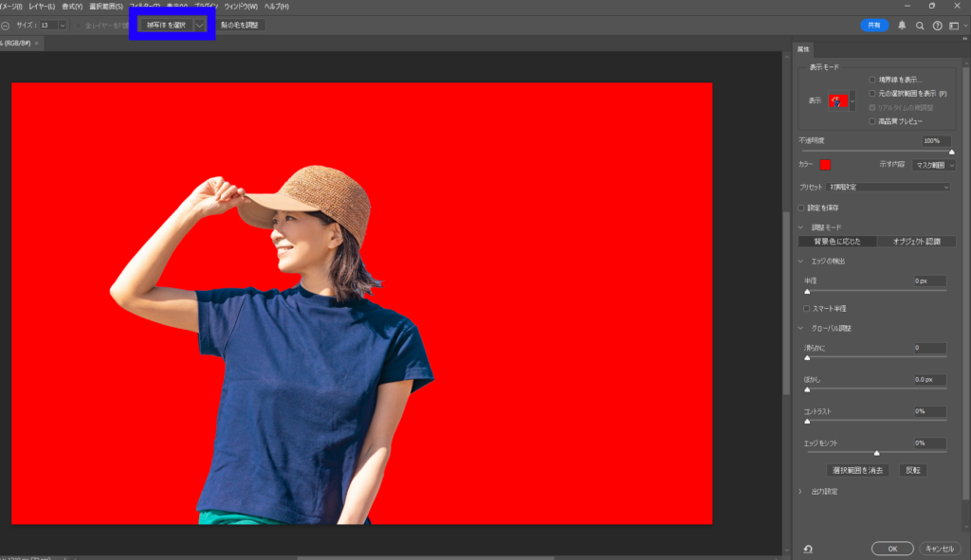
Task: Click the 被写体を選択 button
Action: click(166, 25)
